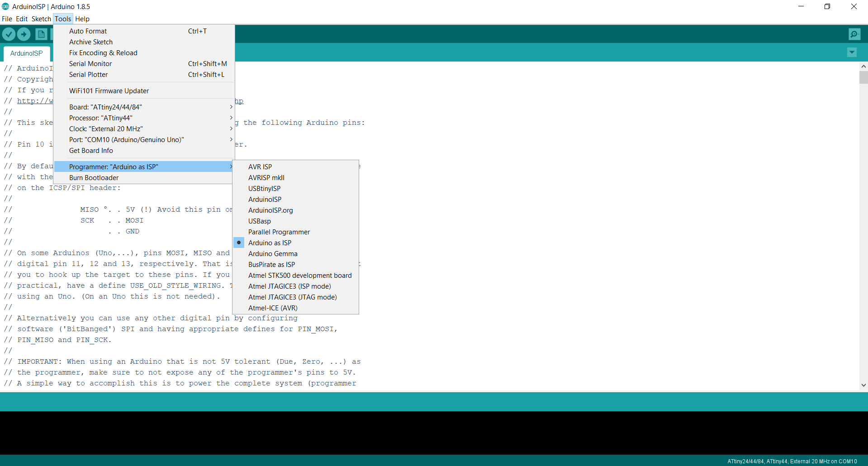Click Burn Bootloader
The width and height of the screenshot is (868, 466).
click(x=144, y=178)
